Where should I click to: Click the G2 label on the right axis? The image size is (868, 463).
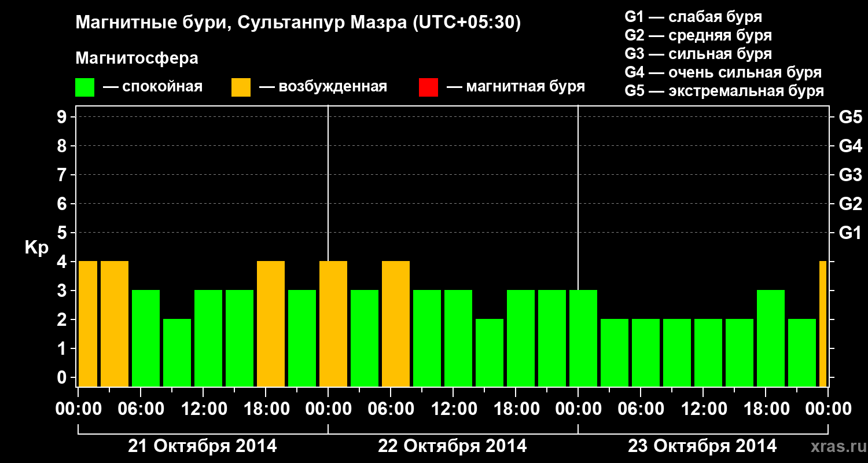pos(851,204)
